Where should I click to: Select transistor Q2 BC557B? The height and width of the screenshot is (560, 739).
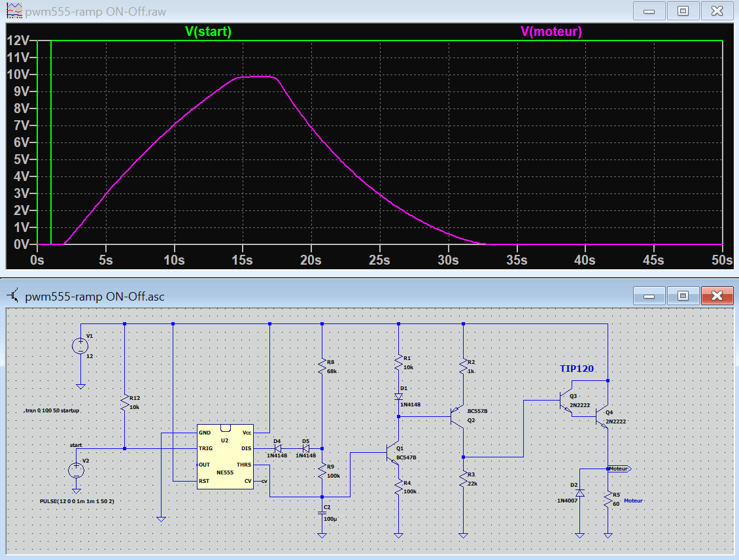click(457, 416)
